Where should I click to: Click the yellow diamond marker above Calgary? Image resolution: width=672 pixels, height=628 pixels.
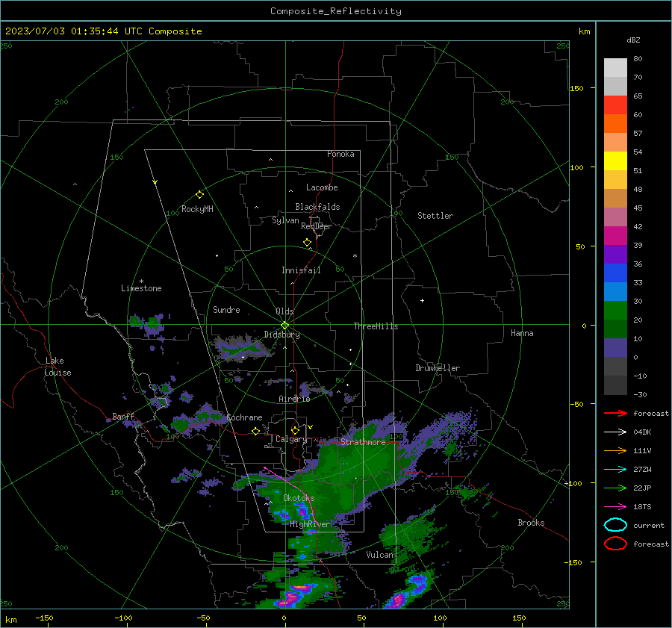click(295, 430)
